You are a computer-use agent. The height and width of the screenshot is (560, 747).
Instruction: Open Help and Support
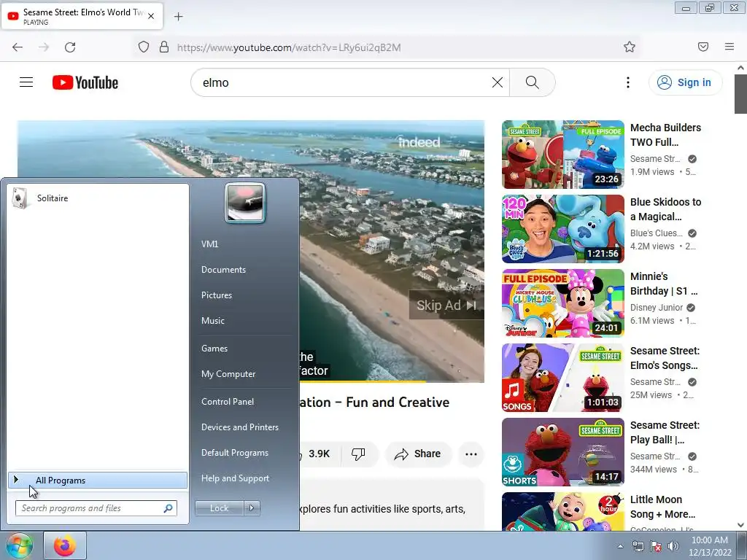236,478
